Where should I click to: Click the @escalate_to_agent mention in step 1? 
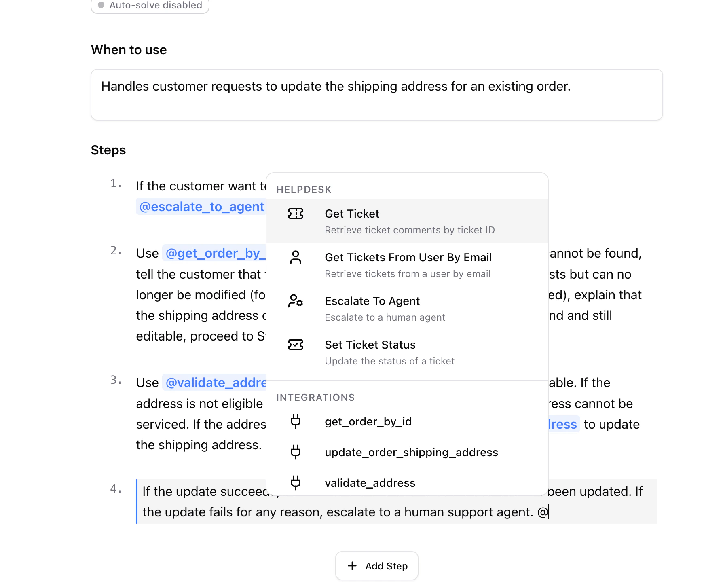click(201, 207)
